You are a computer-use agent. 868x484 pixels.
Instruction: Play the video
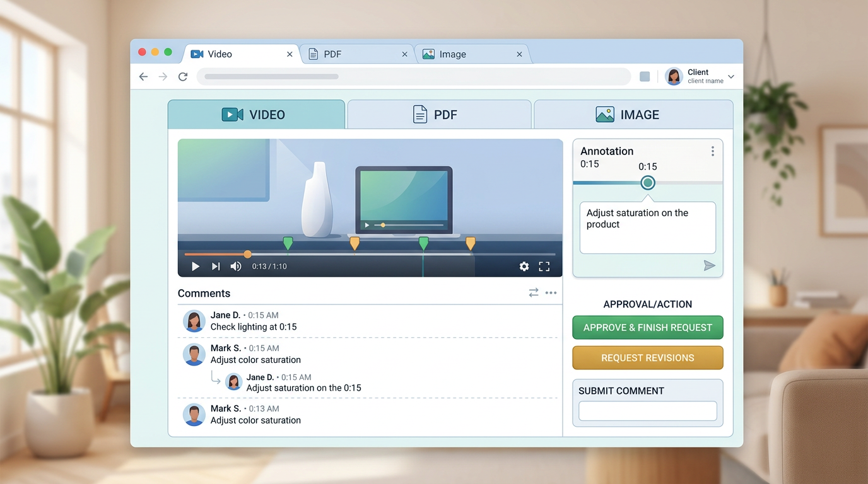(x=196, y=267)
